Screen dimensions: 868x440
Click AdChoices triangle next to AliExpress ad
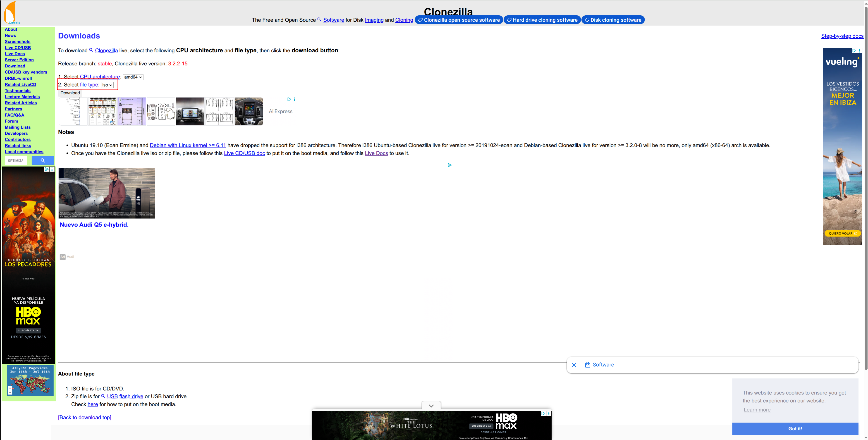tap(289, 99)
